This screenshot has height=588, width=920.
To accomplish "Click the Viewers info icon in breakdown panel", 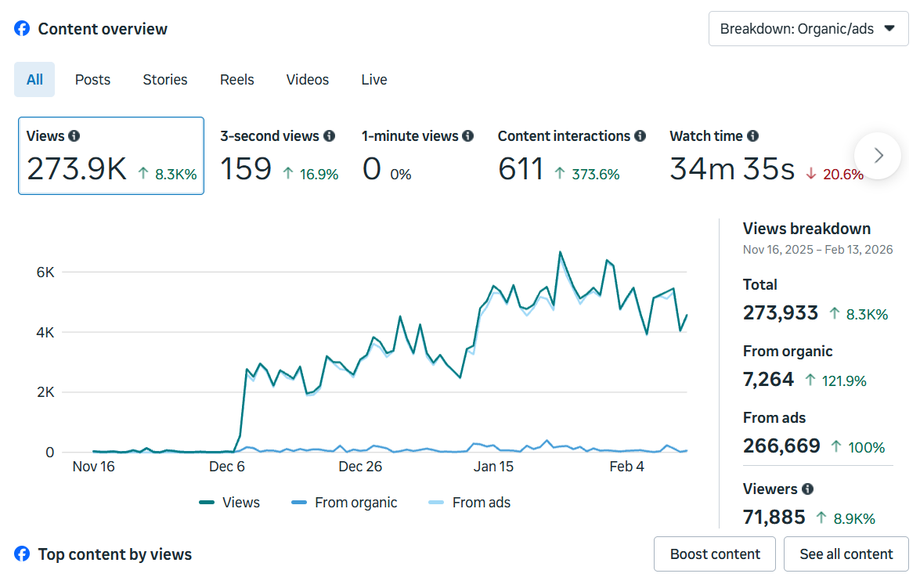I will click(807, 489).
